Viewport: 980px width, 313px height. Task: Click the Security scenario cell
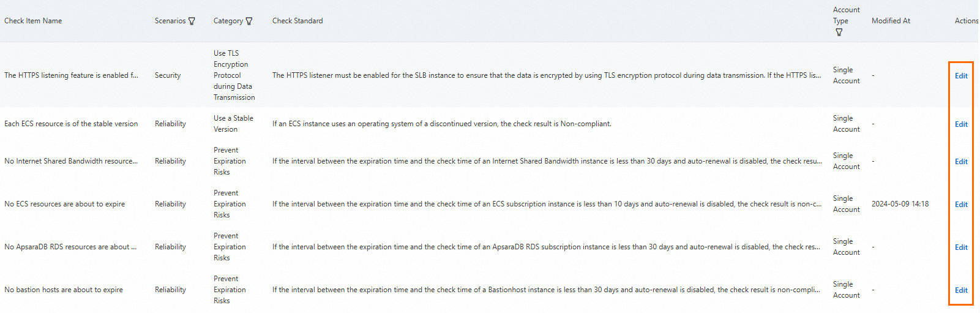coord(168,75)
